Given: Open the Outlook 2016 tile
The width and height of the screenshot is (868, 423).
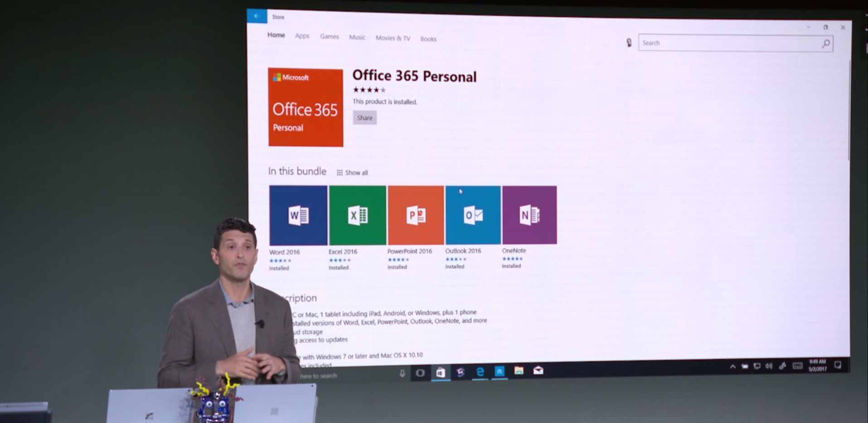Looking at the screenshot, I should (473, 215).
